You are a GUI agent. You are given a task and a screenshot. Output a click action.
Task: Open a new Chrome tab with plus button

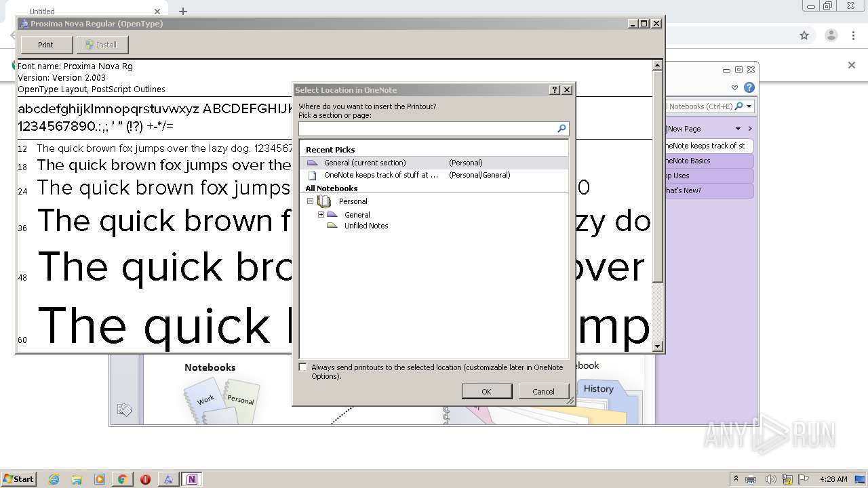[183, 11]
